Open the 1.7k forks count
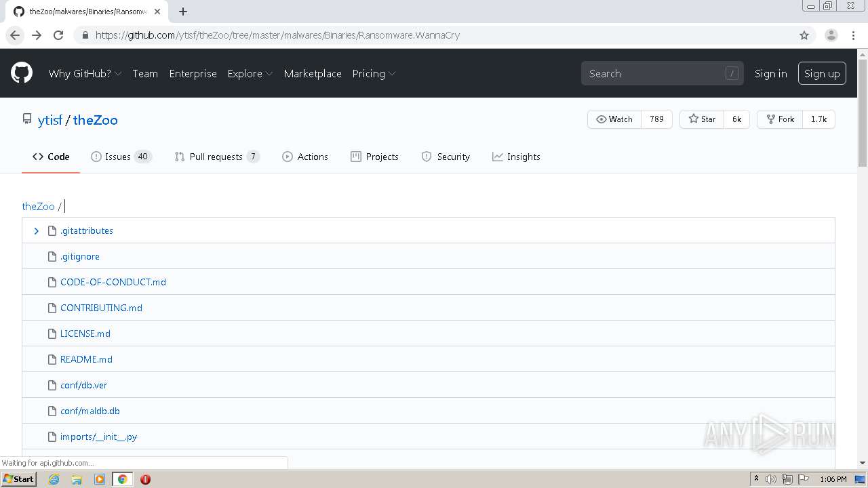Screen dimensions: 868x488 [819, 119]
